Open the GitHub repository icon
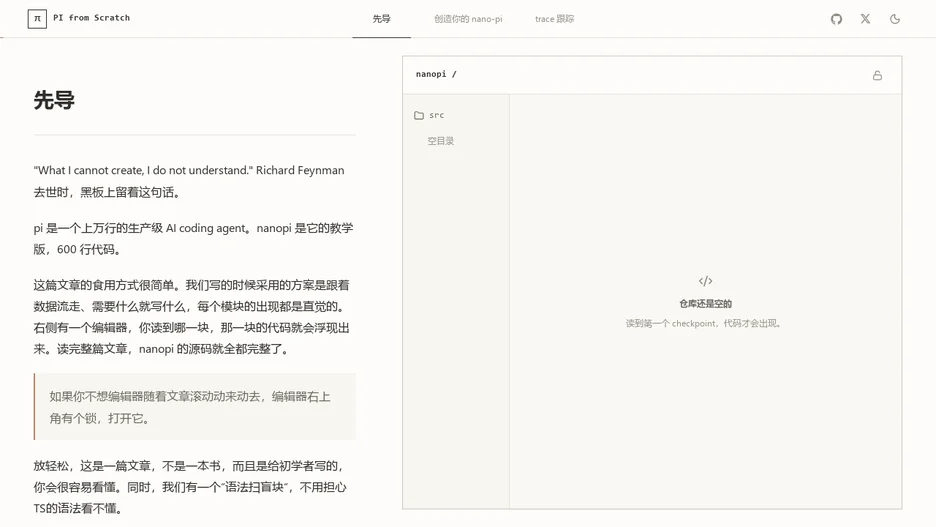The height and width of the screenshot is (527, 936). click(x=836, y=19)
